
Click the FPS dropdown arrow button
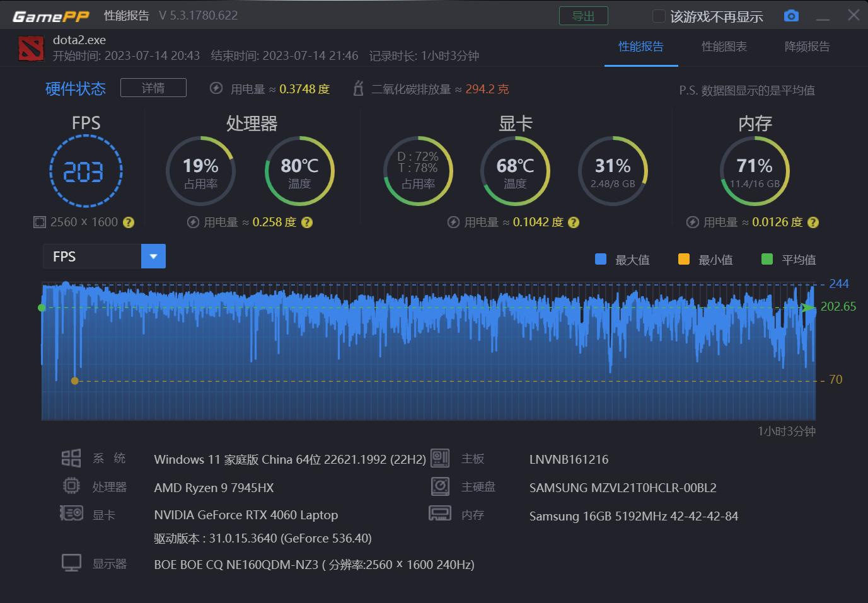(153, 256)
